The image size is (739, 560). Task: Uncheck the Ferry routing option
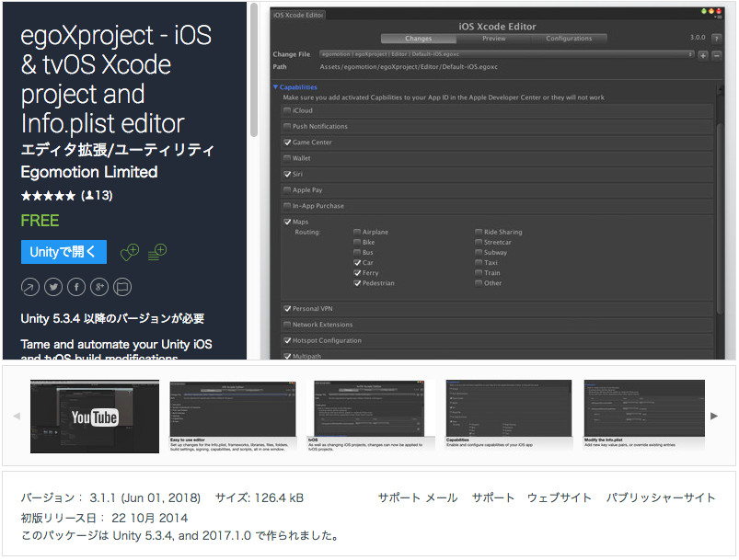(357, 273)
